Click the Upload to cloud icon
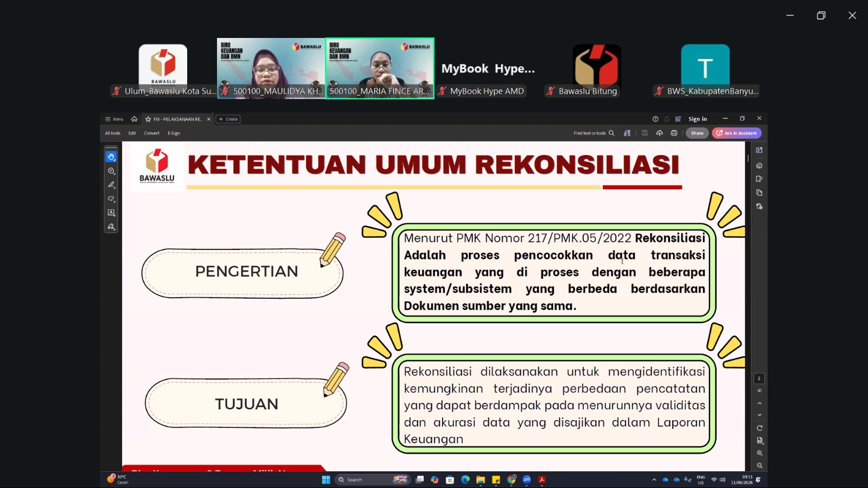Screen dimensions: 868x488 pyautogui.click(x=659, y=133)
